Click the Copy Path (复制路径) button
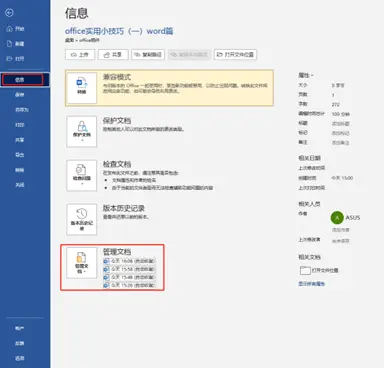The height and width of the screenshot is (368, 384). pos(148,55)
